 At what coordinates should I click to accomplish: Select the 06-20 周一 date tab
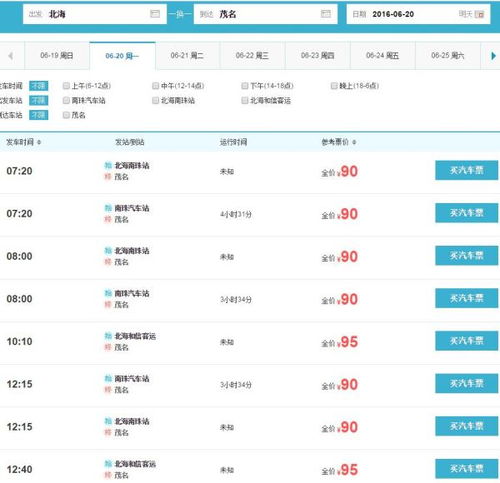click(x=122, y=56)
